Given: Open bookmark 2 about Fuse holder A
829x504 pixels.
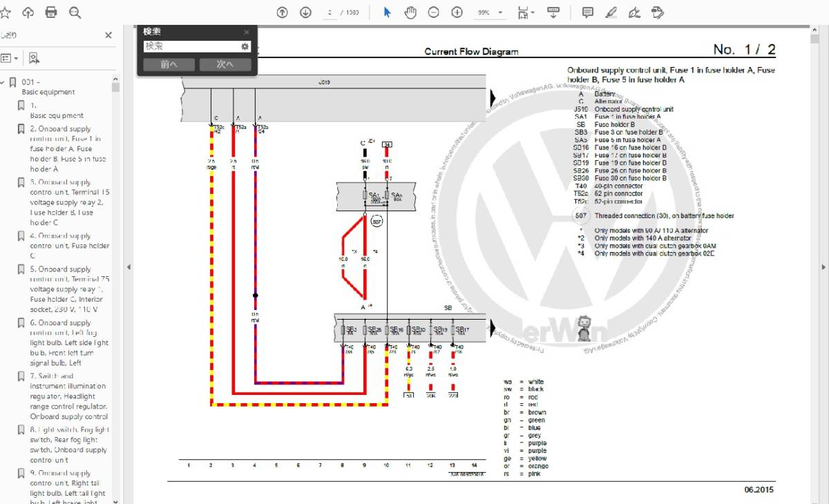Looking at the screenshot, I should 68,148.
